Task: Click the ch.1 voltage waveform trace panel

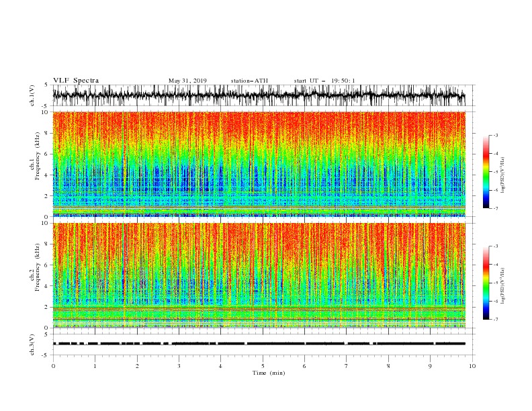Action: (259, 95)
